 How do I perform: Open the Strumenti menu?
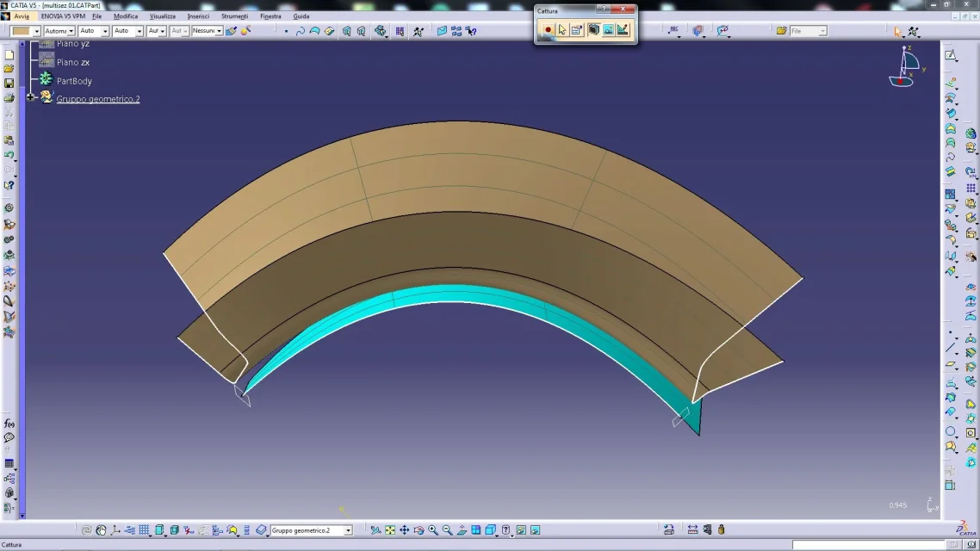coord(234,16)
